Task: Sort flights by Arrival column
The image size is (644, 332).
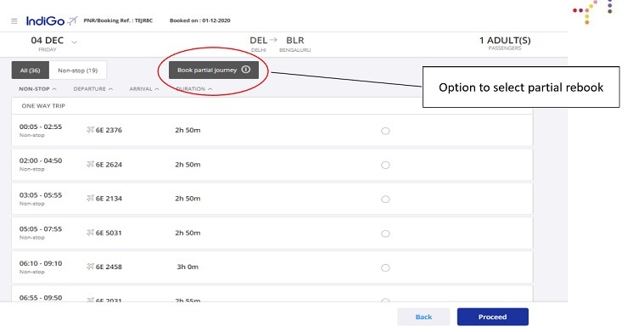Action: tap(144, 89)
